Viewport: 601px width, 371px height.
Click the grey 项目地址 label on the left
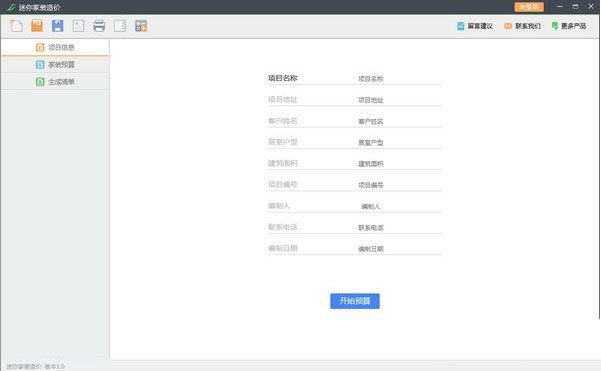tap(282, 100)
